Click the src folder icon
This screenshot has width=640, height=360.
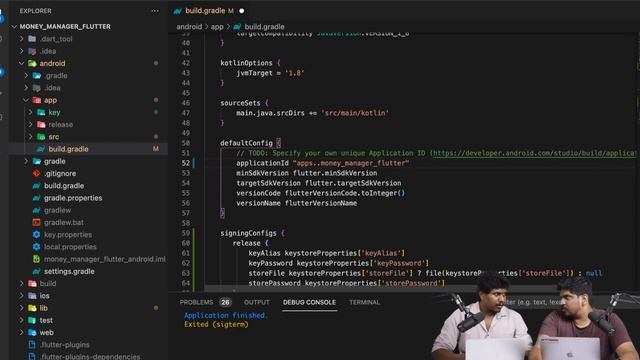coord(41,137)
